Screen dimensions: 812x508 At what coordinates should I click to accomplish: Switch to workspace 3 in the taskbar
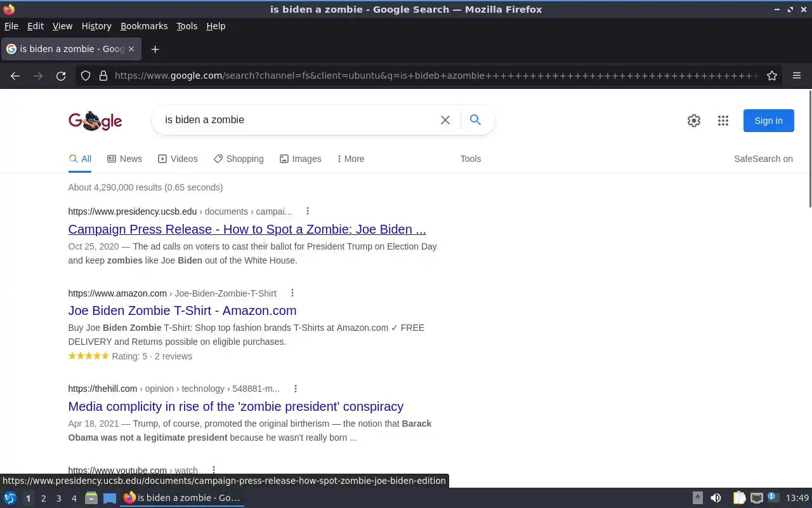pyautogui.click(x=58, y=498)
